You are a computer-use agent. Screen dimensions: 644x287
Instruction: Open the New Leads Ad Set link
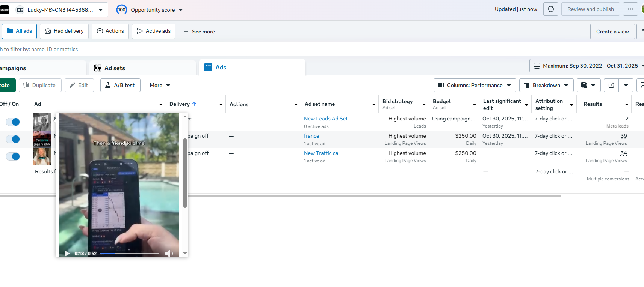(326, 119)
